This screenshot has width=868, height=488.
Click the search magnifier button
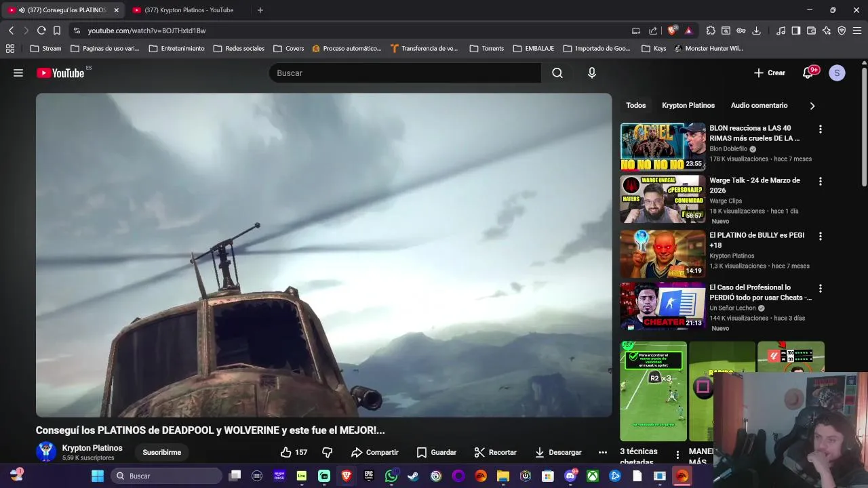pyautogui.click(x=557, y=73)
